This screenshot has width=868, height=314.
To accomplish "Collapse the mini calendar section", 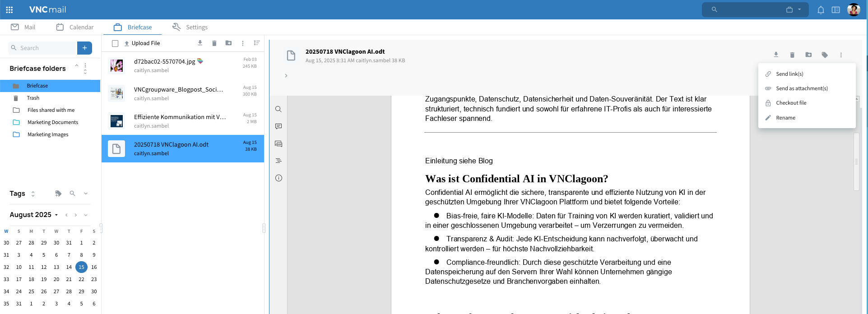I will 86,215.
